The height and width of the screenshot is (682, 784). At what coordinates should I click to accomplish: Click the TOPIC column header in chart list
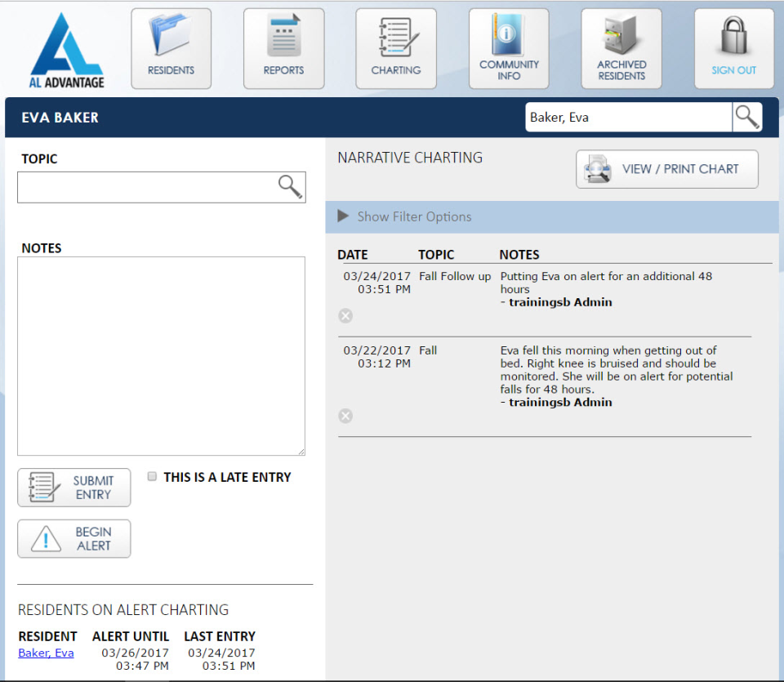(436, 255)
